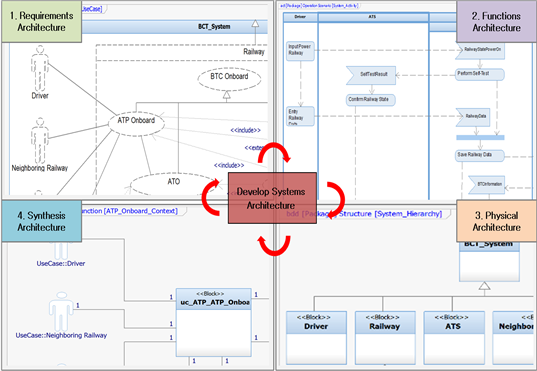Click the Railway label in use case frame
The height and width of the screenshot is (371, 537).
[254, 52]
